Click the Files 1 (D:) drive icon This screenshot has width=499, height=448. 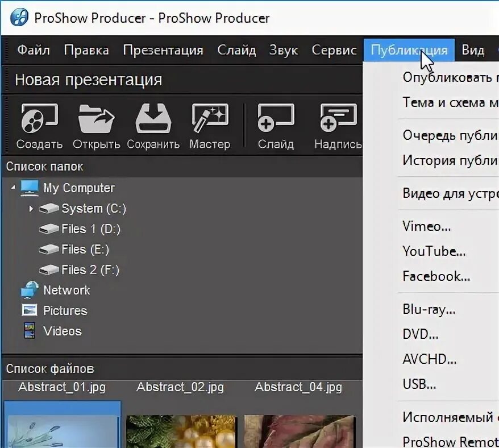(49, 229)
